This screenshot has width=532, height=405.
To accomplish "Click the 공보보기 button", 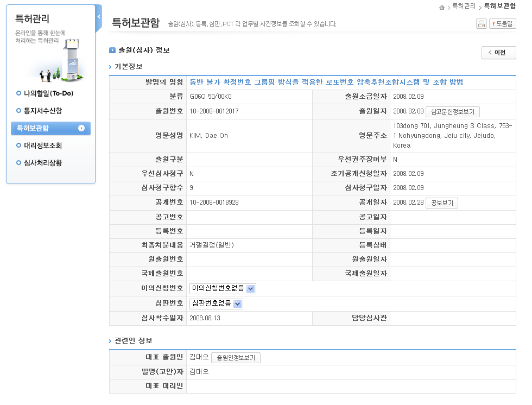I will coord(442,203).
